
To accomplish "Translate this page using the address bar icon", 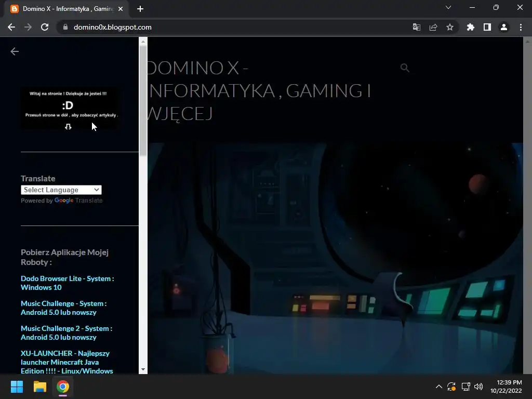I will (417, 27).
